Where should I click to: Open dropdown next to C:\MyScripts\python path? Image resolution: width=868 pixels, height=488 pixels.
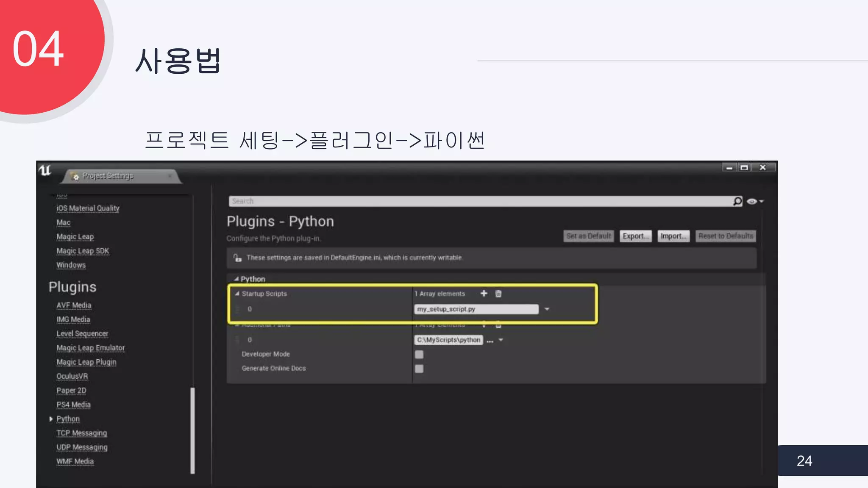[501, 340]
